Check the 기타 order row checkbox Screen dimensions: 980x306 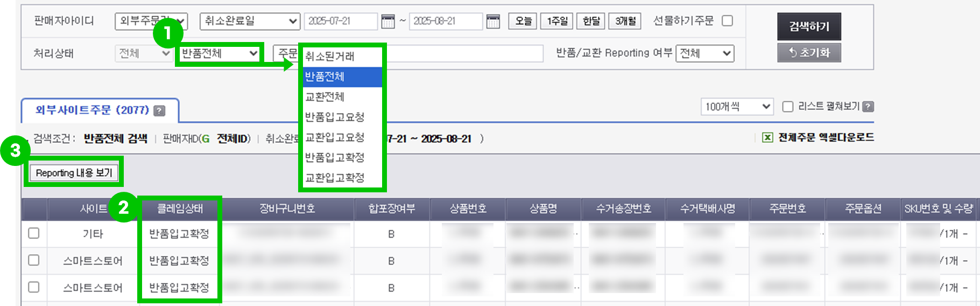tap(33, 233)
